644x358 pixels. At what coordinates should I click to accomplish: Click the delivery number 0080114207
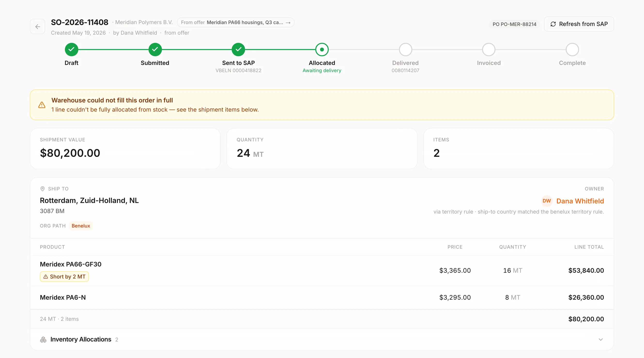[x=406, y=70]
